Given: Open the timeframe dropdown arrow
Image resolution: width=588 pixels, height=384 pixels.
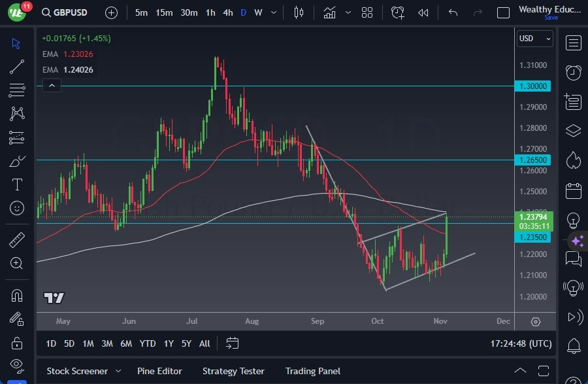Looking at the screenshot, I should [273, 12].
